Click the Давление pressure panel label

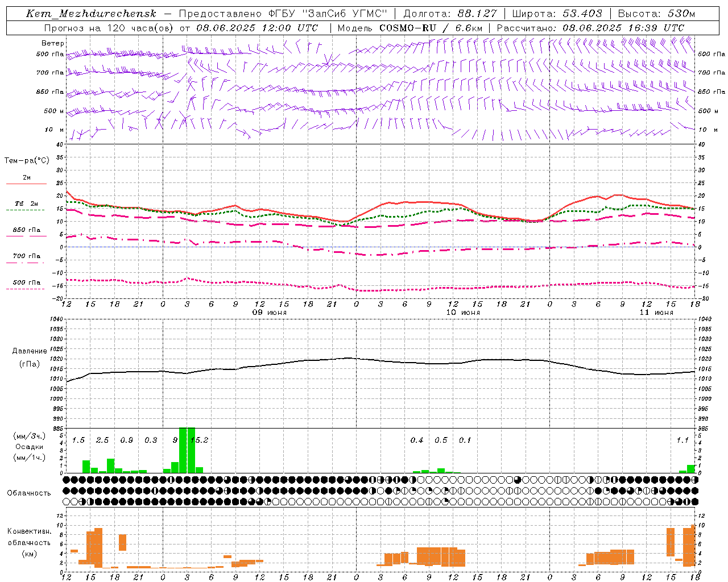tap(30, 351)
